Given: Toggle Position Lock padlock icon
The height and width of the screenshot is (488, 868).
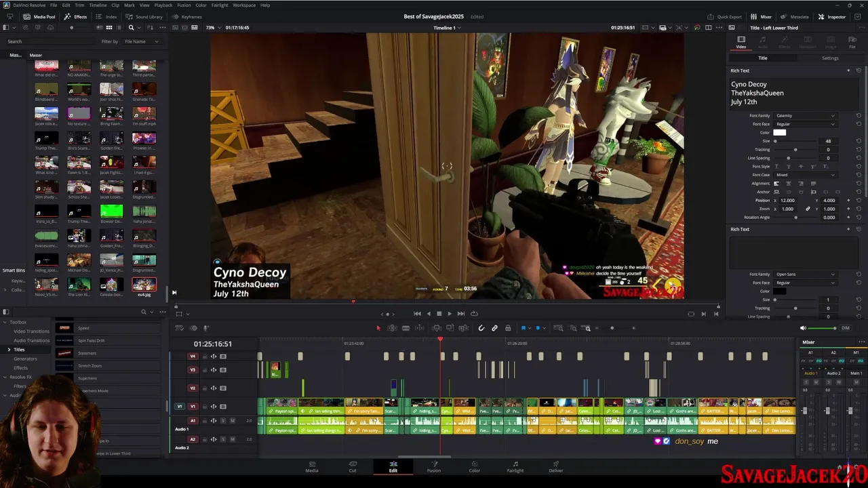Looking at the screenshot, I should point(508,328).
